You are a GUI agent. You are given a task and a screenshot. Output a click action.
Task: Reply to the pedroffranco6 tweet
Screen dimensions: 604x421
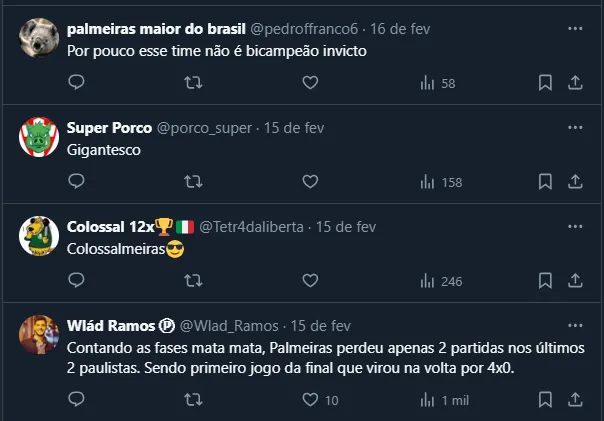[76, 83]
